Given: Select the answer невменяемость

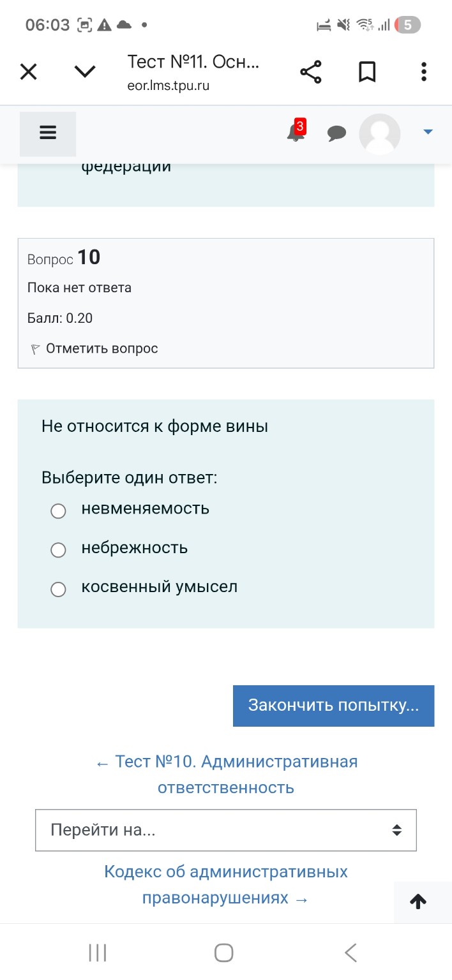Looking at the screenshot, I should pos(58,510).
